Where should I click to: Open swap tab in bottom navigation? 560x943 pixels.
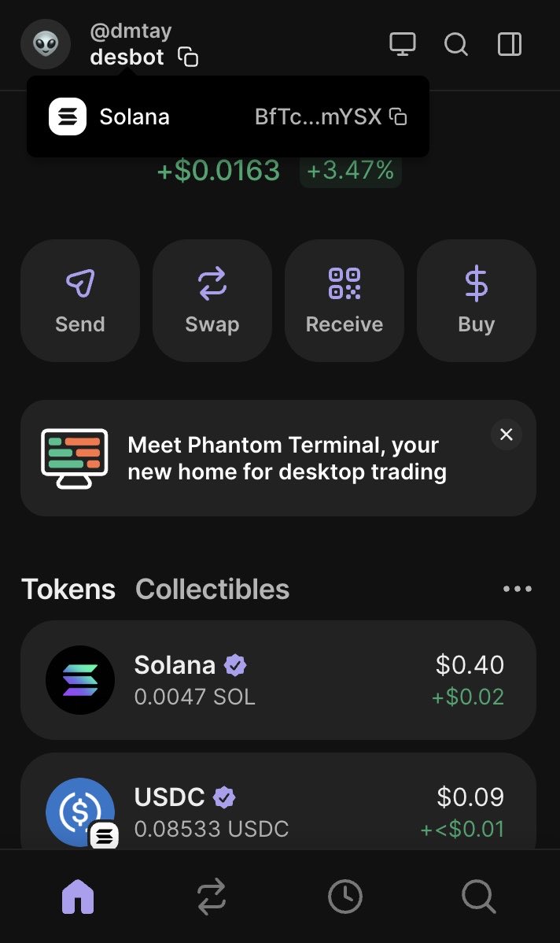(212, 897)
